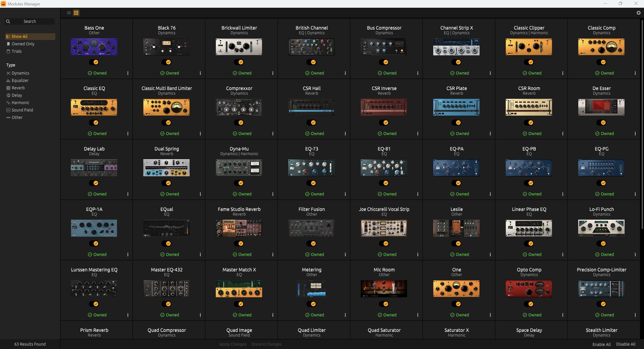This screenshot has width=644, height=349.
Task: Show info for Precision Comp-Limiter
Action: (x=635, y=315)
